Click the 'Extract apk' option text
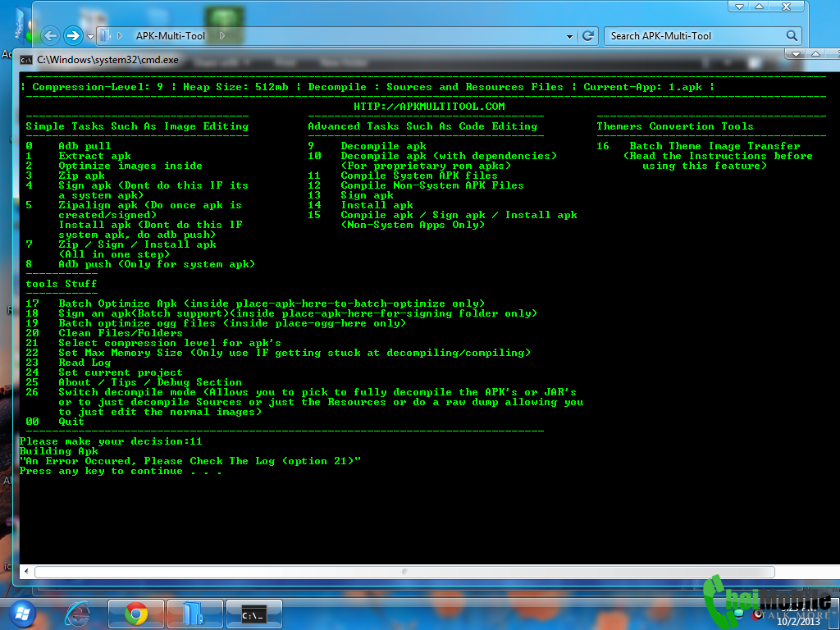The height and width of the screenshot is (630, 840). pyautogui.click(x=95, y=155)
